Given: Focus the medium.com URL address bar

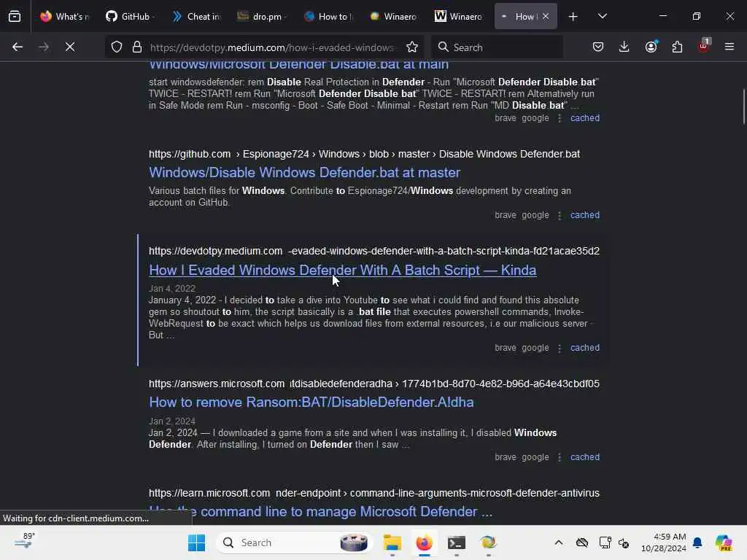Looking at the screenshot, I should (x=271, y=47).
